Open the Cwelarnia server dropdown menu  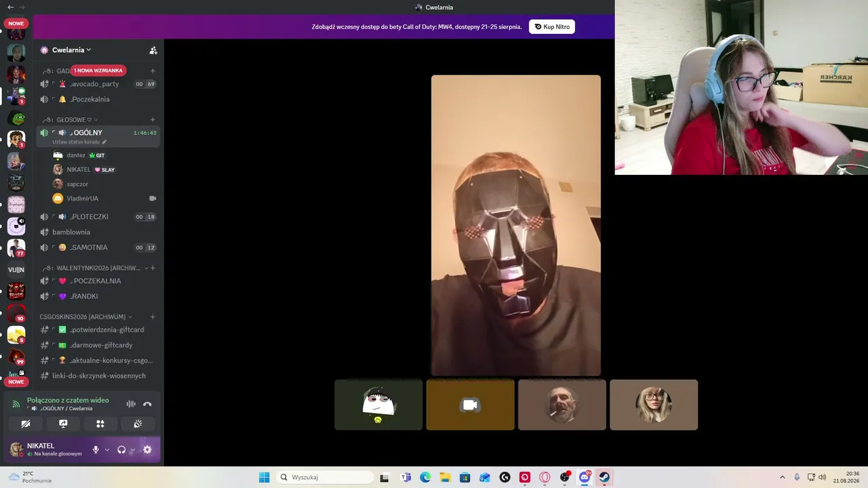[71, 50]
